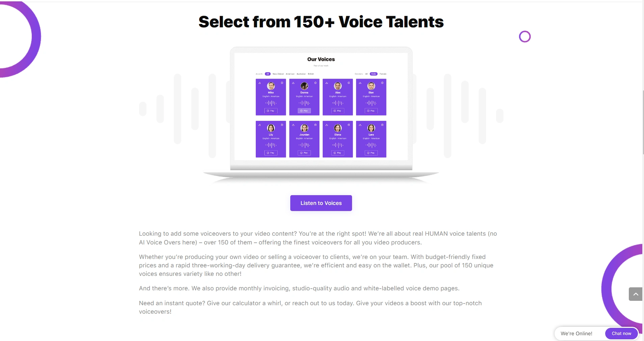This screenshot has height=341, width=644.
Task: Select the Female gender filter
Action: tap(383, 74)
